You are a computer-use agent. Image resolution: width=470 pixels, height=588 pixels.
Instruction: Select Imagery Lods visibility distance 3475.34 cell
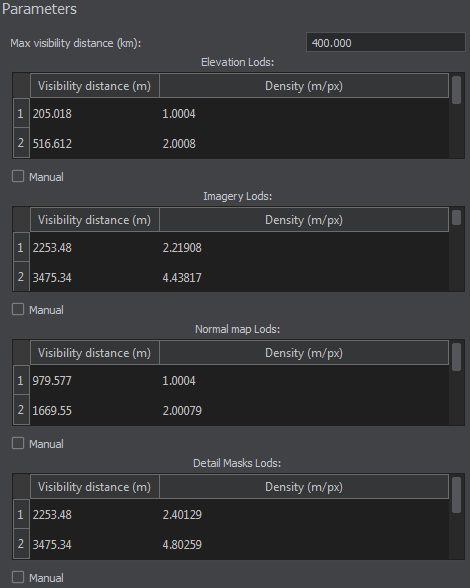click(x=95, y=277)
